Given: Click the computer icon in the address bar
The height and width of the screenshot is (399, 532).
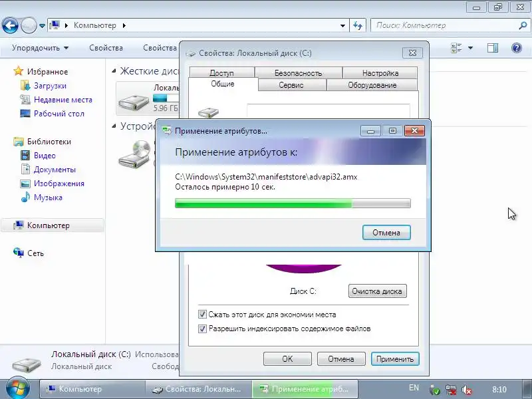Looking at the screenshot, I should click(55, 25).
